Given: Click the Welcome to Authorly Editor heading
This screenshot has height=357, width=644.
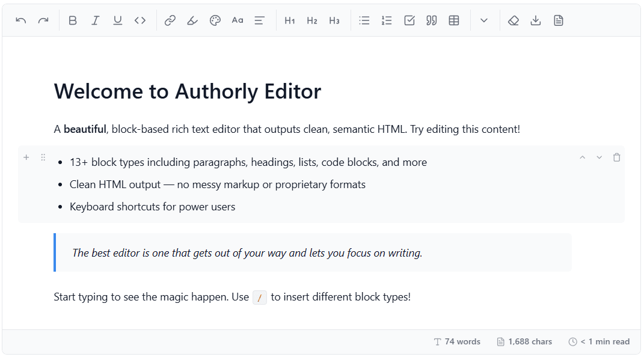Looking at the screenshot, I should pos(187,91).
